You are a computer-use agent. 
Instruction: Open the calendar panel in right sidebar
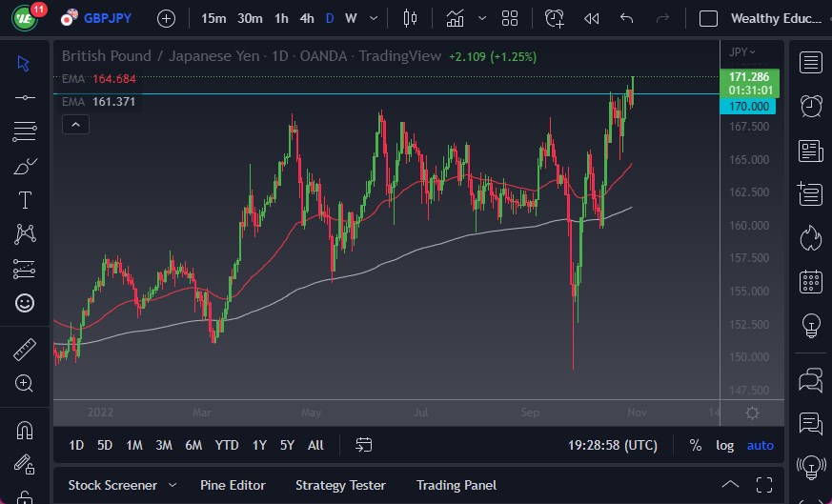point(811,281)
